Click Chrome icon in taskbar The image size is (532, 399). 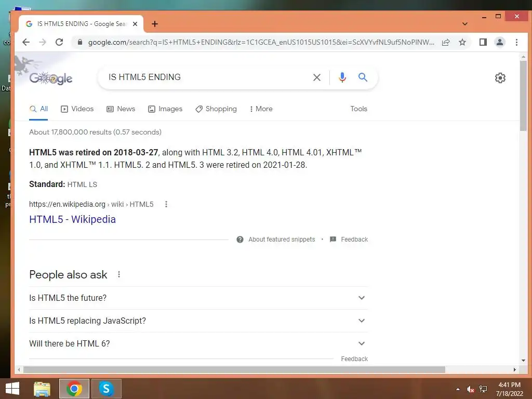pyautogui.click(x=74, y=389)
